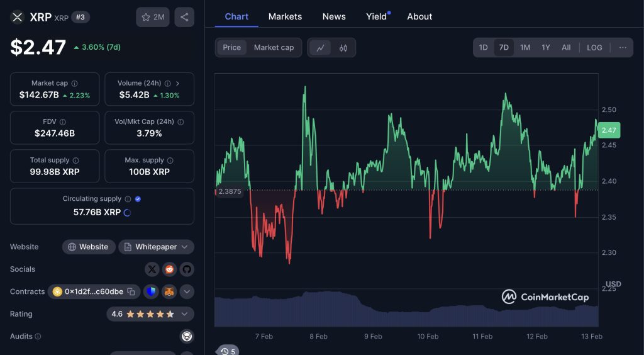The image size is (644, 355).
Task: Click the XRP logo icon
Action: [17, 17]
